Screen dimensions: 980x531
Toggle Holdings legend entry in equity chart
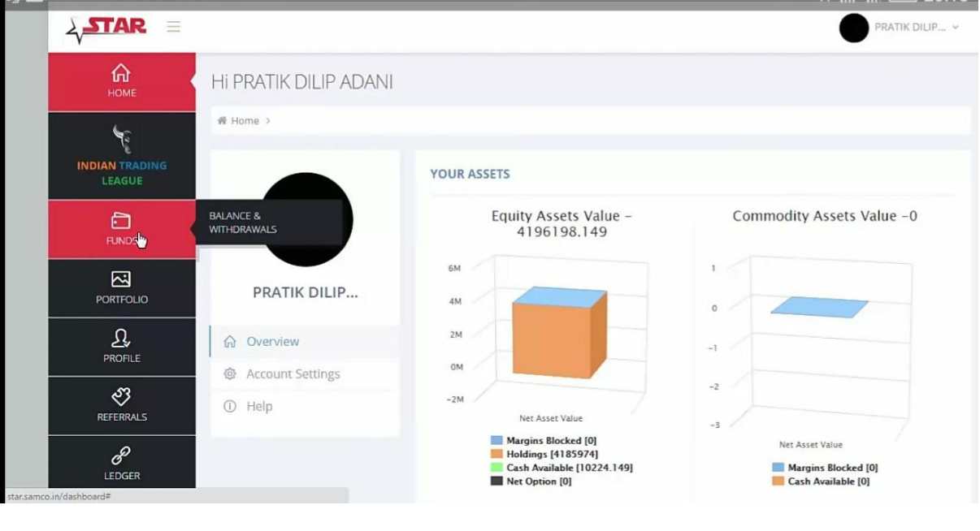click(x=551, y=454)
